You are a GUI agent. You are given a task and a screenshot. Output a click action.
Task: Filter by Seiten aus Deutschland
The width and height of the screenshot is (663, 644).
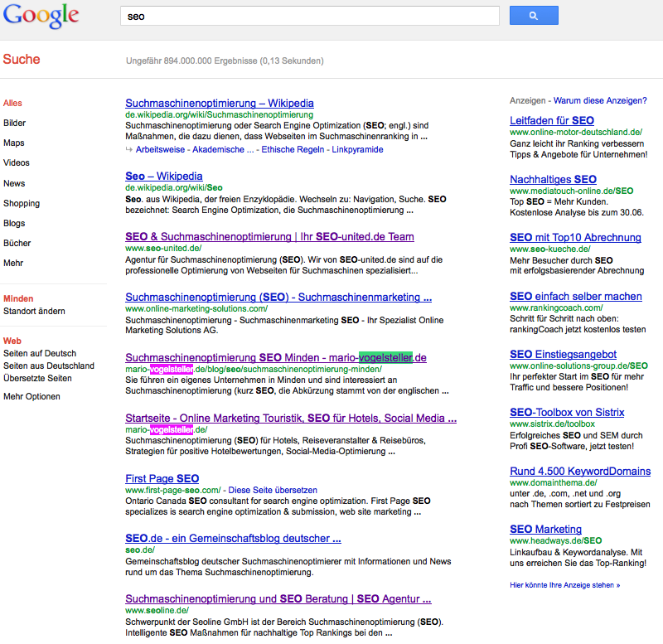tap(49, 366)
